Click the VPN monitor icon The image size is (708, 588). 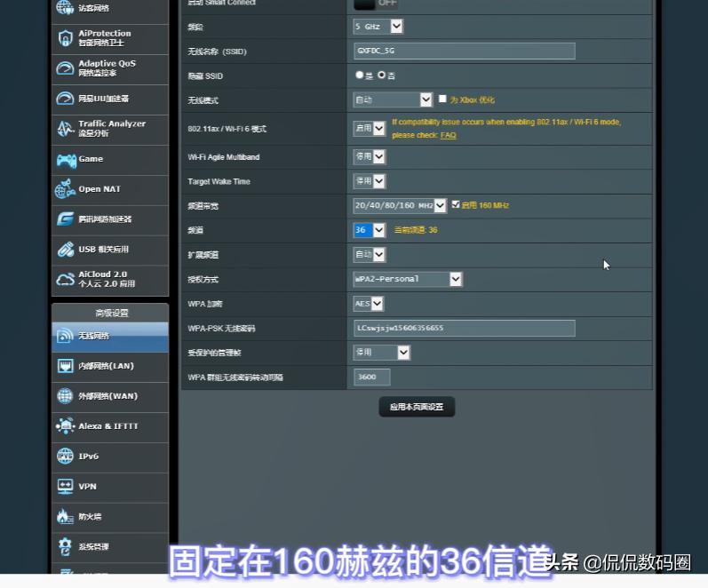coord(66,487)
